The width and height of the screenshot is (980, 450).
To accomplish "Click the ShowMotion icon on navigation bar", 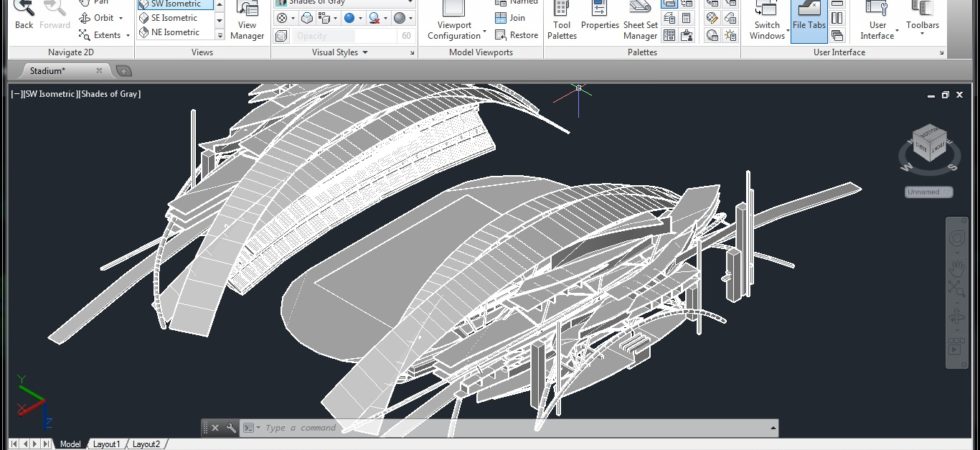I will 956,348.
